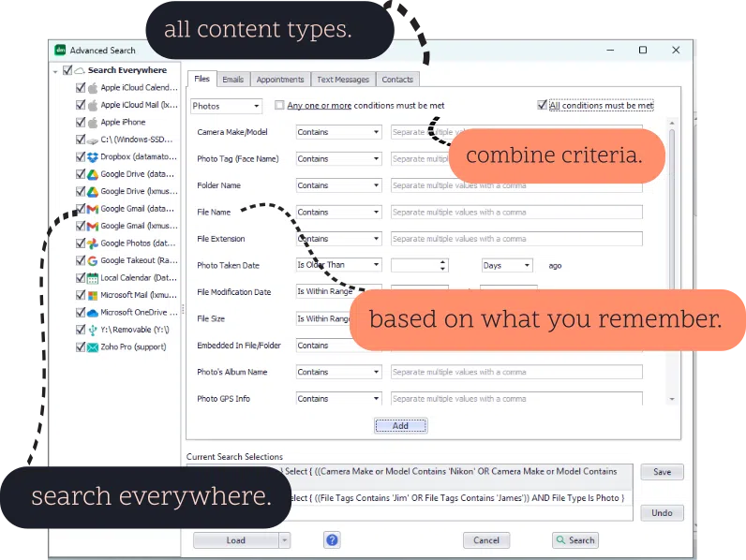The width and height of the screenshot is (746, 560).
Task: Click the Cancel button
Action: [486, 540]
